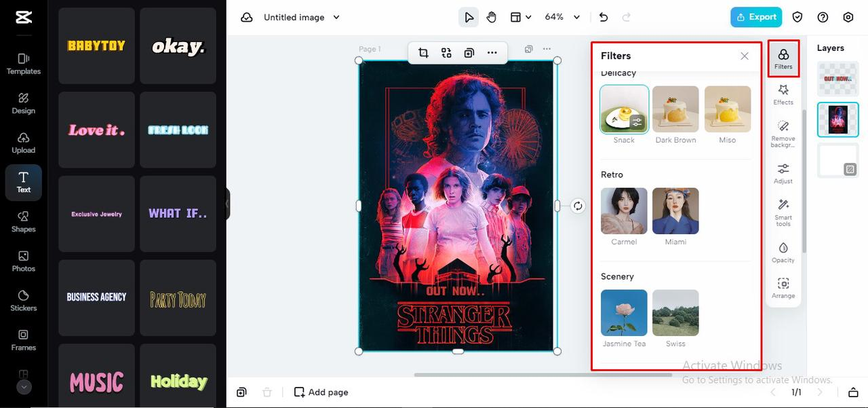This screenshot has height=408, width=868.
Task: Open page more options ellipsis
Action: [x=547, y=49]
